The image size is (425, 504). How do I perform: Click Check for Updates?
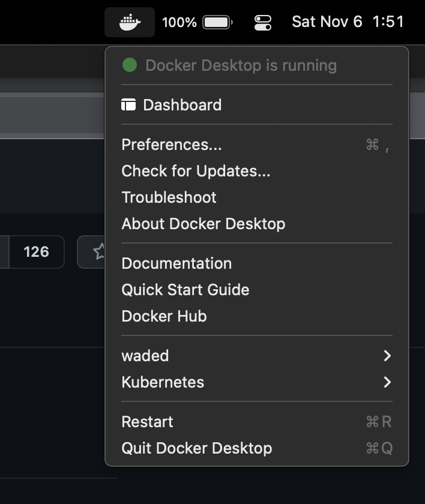[195, 170]
